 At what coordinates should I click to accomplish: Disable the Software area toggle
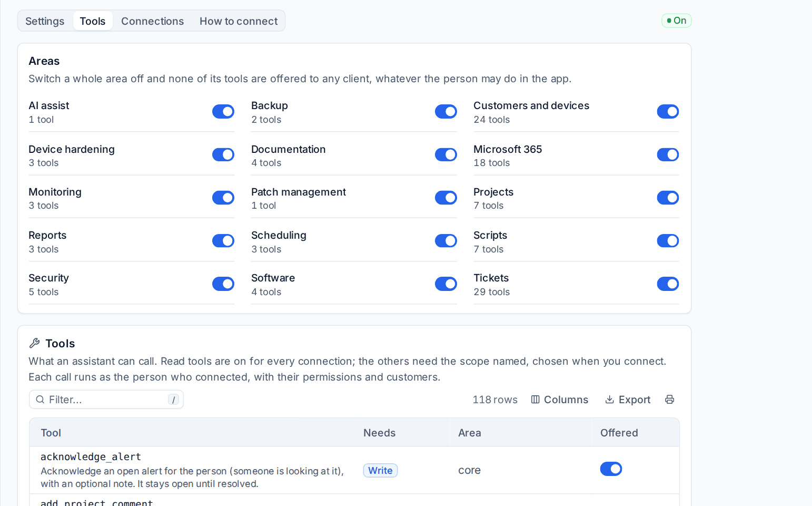[446, 284]
